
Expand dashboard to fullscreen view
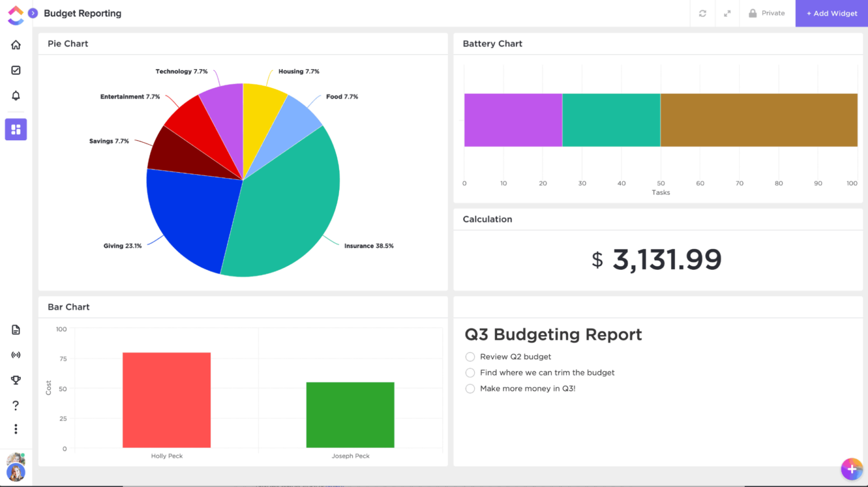(727, 13)
